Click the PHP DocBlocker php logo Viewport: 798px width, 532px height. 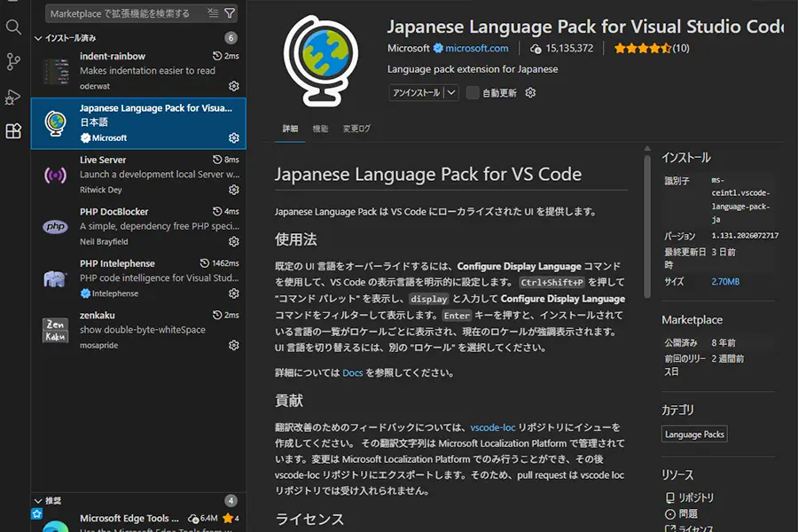coord(56,227)
